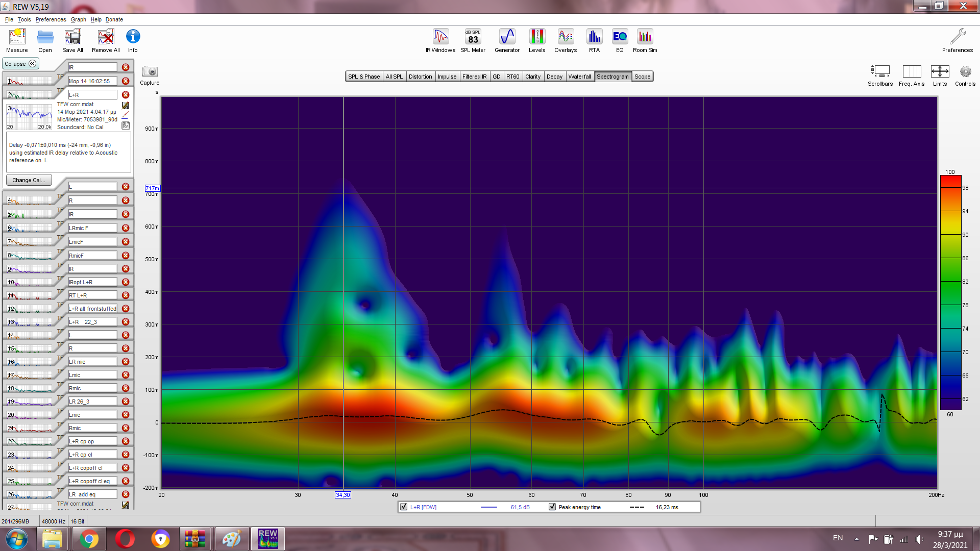This screenshot has width=980, height=551.
Task: Click the spectrogram color scale bar
Action: [x=950, y=293]
